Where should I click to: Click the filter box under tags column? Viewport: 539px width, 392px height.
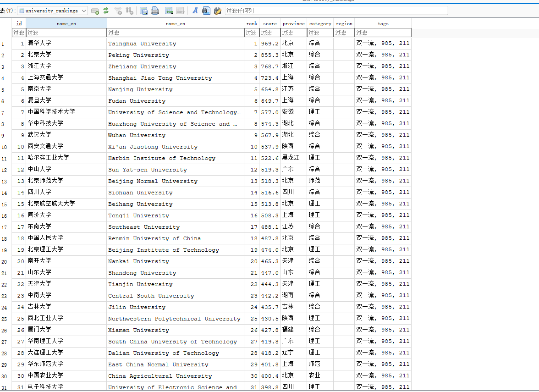click(x=383, y=33)
